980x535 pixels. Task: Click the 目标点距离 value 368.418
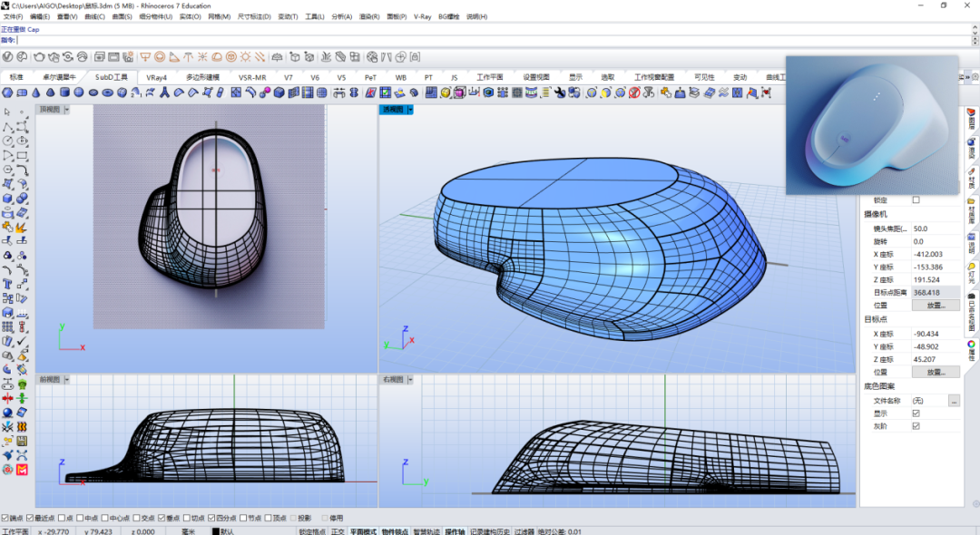pos(936,292)
